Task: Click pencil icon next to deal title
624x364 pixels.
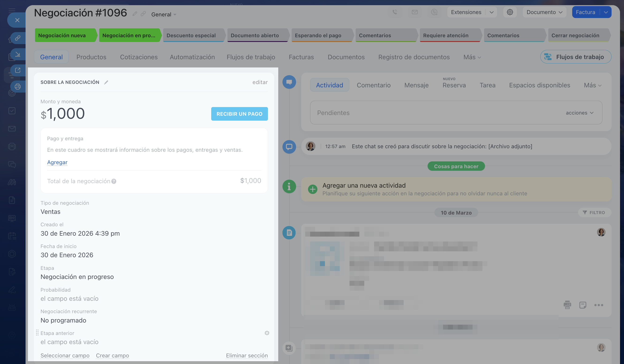Action: click(x=135, y=14)
